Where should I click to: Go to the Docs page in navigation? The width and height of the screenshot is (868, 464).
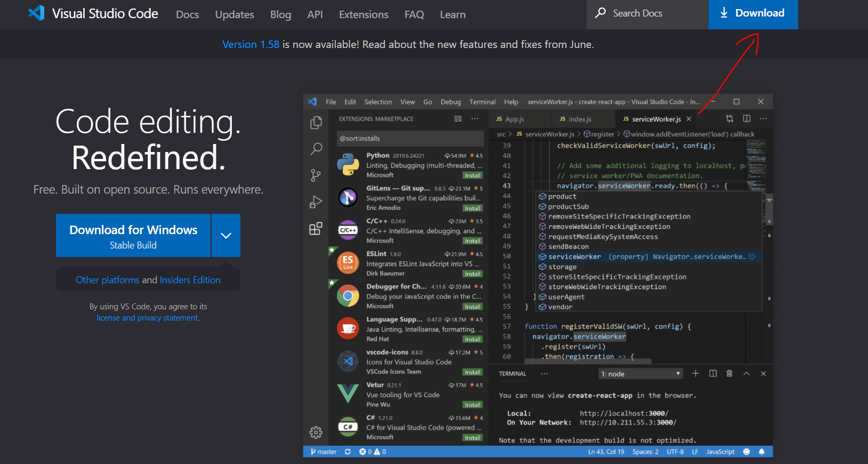coord(188,14)
